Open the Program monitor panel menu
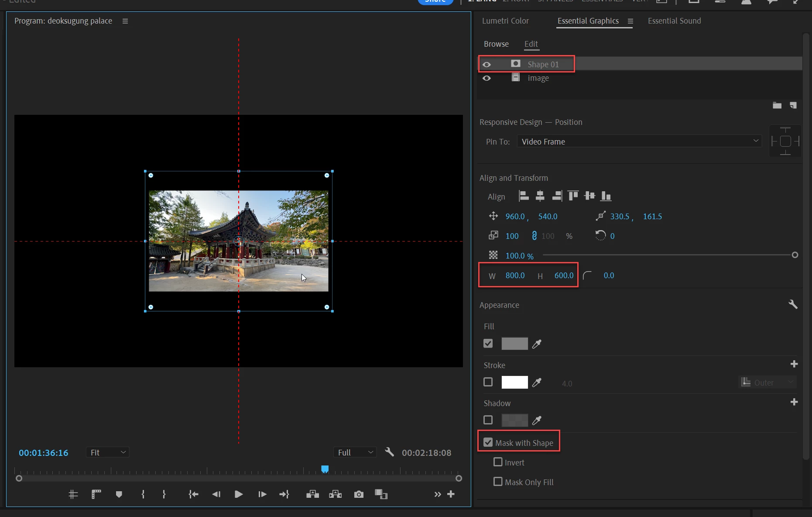The width and height of the screenshot is (812, 517). [125, 21]
